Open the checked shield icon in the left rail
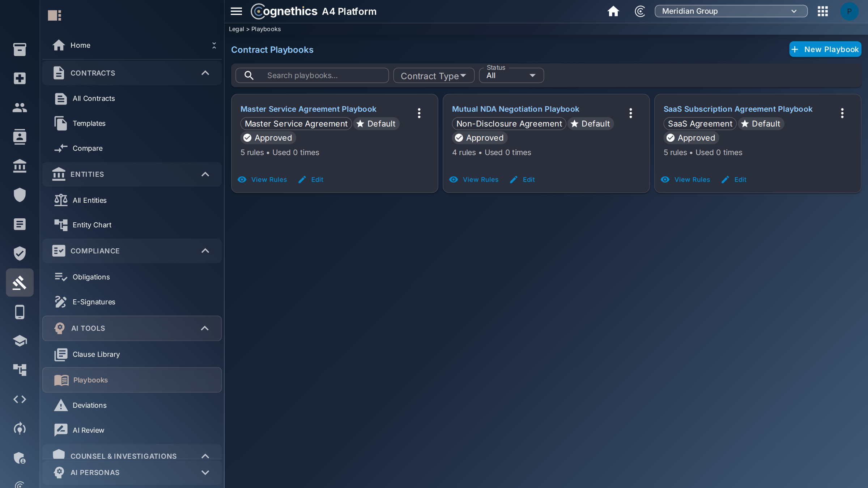 pos(20,253)
